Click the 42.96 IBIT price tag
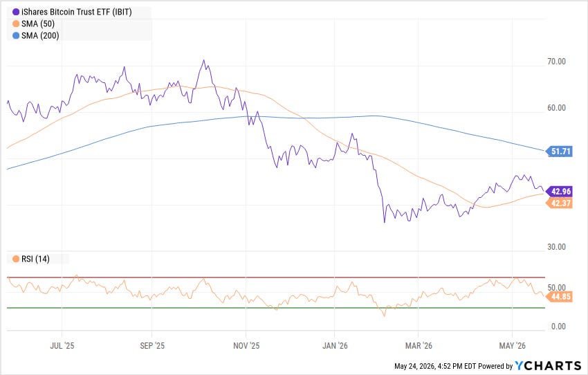 click(x=559, y=192)
